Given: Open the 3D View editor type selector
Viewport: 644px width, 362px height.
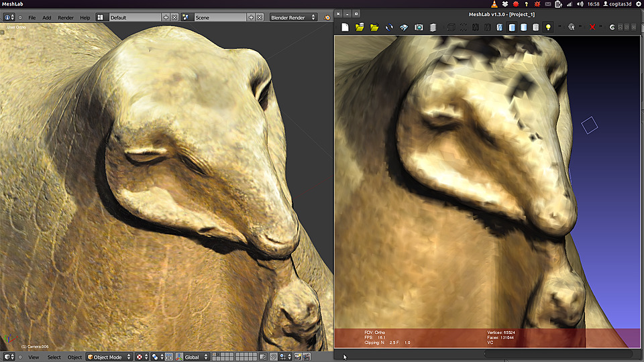Looking at the screenshot, I should (9, 357).
